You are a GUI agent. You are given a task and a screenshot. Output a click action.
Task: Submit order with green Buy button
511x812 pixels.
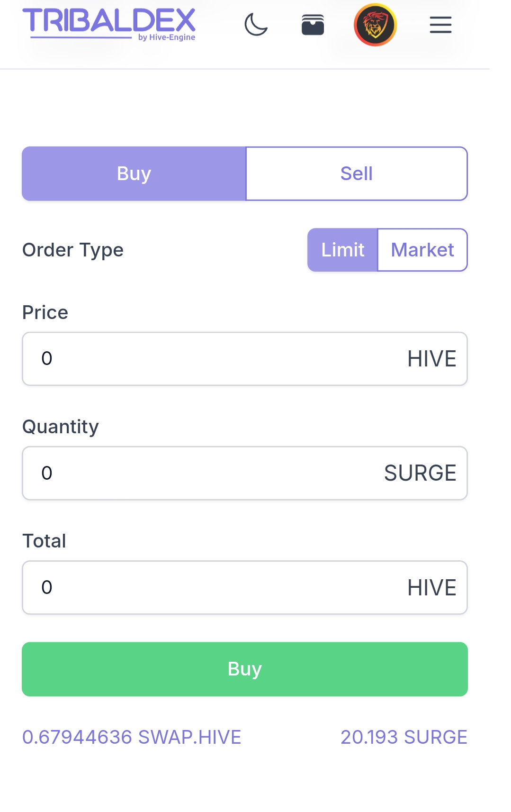245,669
